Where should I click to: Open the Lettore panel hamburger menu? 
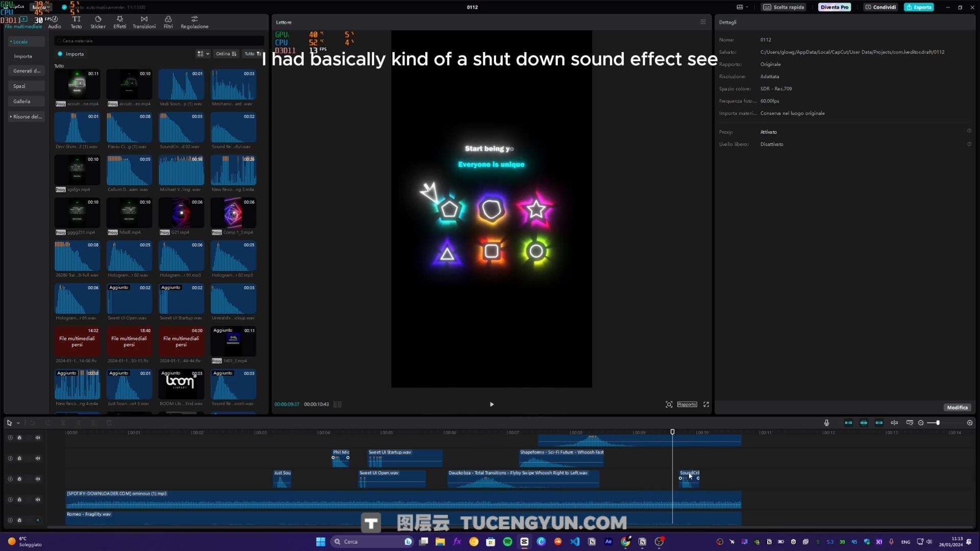(x=703, y=22)
